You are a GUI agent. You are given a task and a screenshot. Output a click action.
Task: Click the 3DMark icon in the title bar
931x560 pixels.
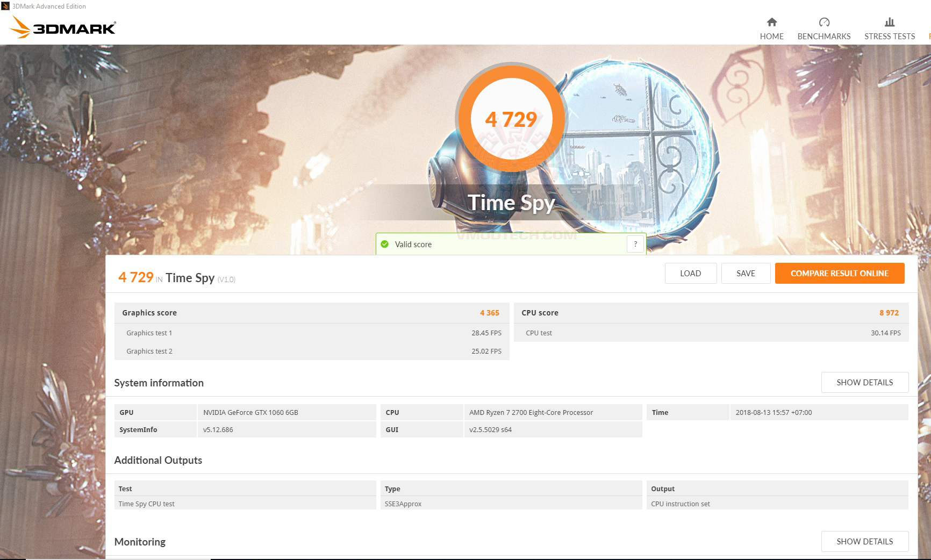(5, 6)
